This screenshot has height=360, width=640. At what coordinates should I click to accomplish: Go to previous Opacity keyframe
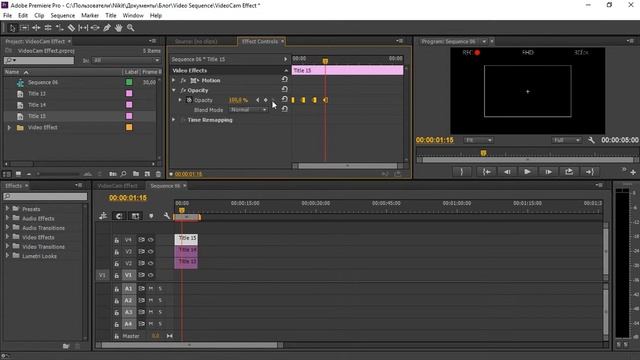pos(258,100)
